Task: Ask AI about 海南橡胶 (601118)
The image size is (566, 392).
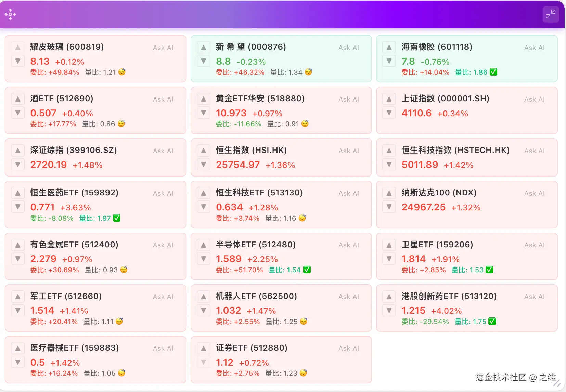Action: pyautogui.click(x=534, y=48)
